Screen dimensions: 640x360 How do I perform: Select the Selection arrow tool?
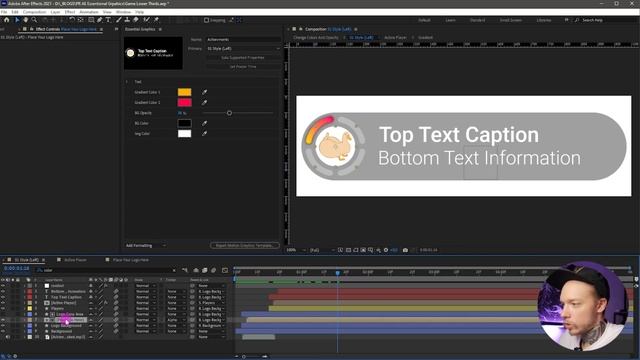click(x=17, y=20)
